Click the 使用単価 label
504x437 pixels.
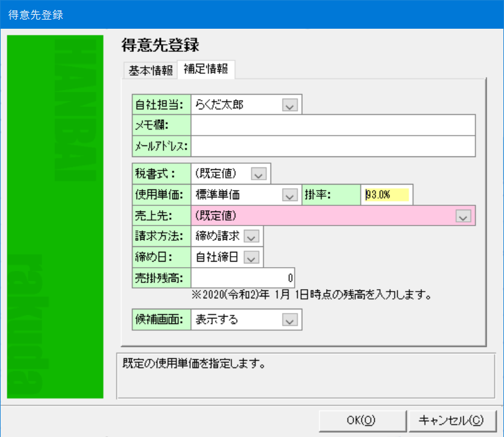point(161,194)
